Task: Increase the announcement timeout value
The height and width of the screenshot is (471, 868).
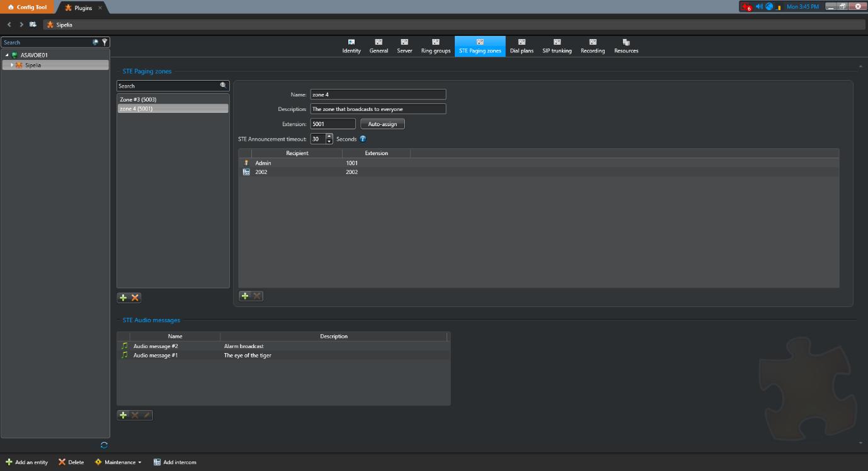Action: 329,136
